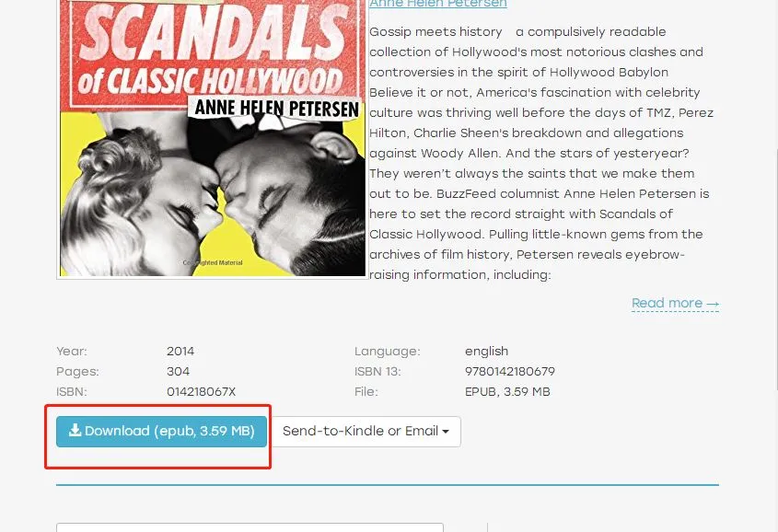Click the author name banner on the cover
The image size is (778, 532).
coord(275,108)
